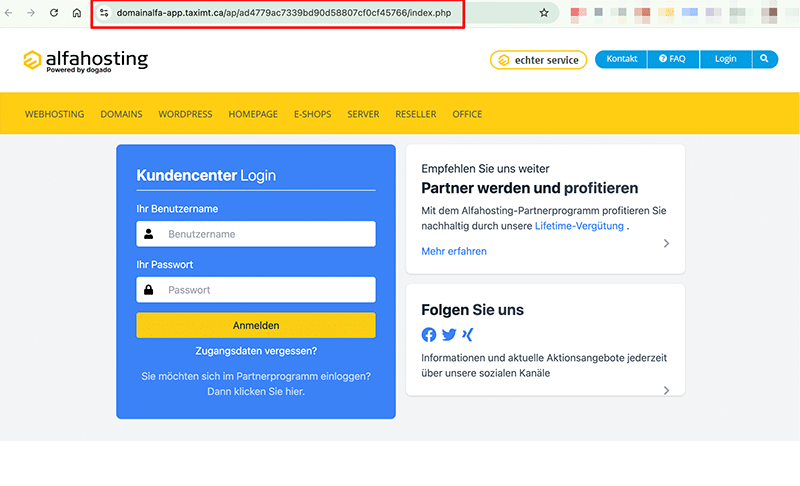
Task: Open the WEBHOSTING menu
Action: click(x=55, y=114)
